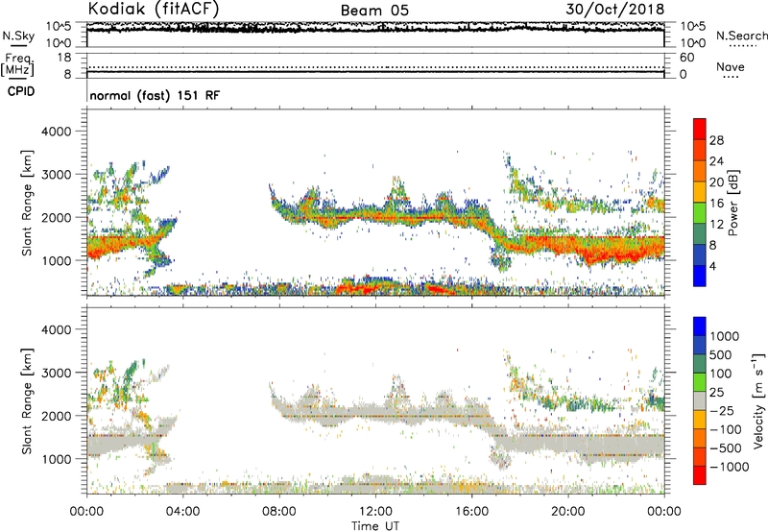Click the blue top of velocity colorbar

(700, 326)
